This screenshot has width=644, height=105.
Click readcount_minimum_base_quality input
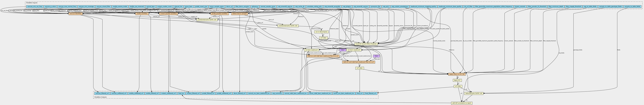(x=450, y=7)
